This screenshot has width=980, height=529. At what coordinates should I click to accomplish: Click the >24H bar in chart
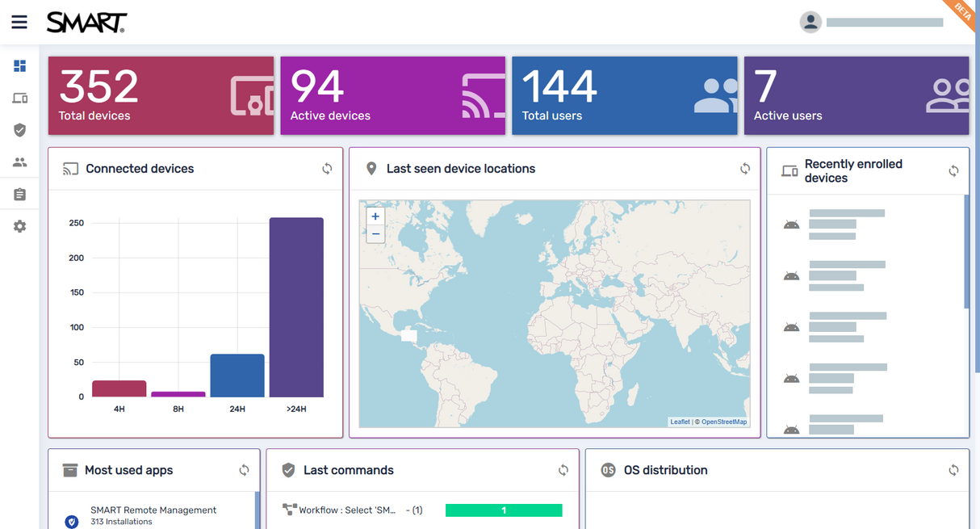[296, 307]
